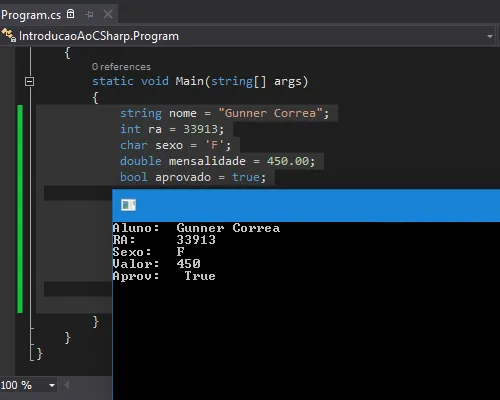Open the 100 % zoom level dropdown
The height and width of the screenshot is (400, 500).
tap(28, 385)
